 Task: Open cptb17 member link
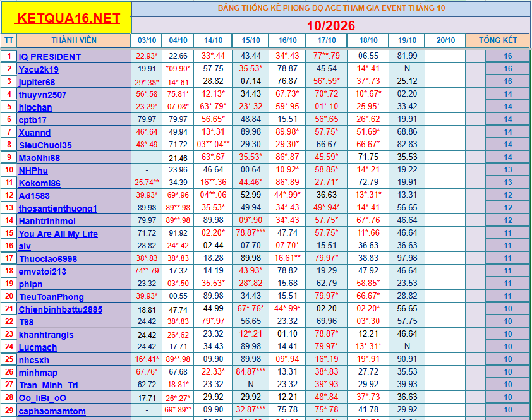[33, 120]
